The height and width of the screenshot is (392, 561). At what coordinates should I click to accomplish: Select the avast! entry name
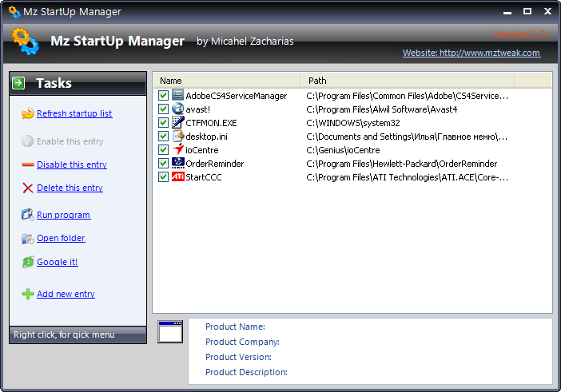coord(198,109)
